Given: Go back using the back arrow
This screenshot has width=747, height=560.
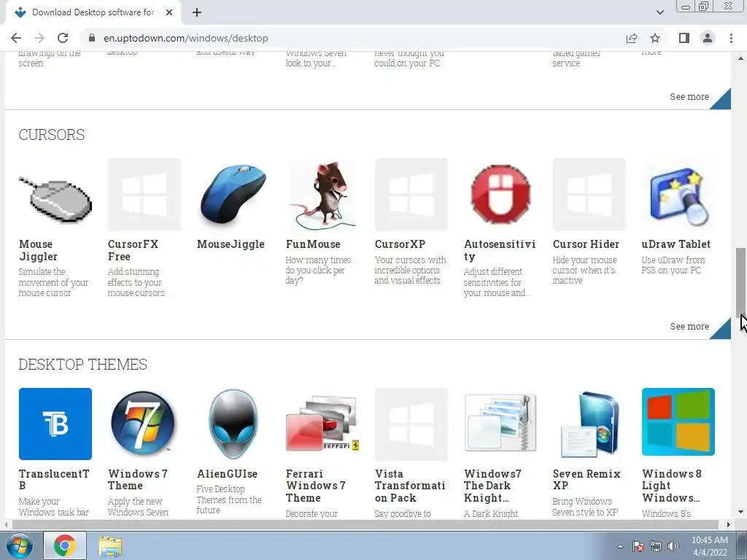Looking at the screenshot, I should tap(16, 38).
